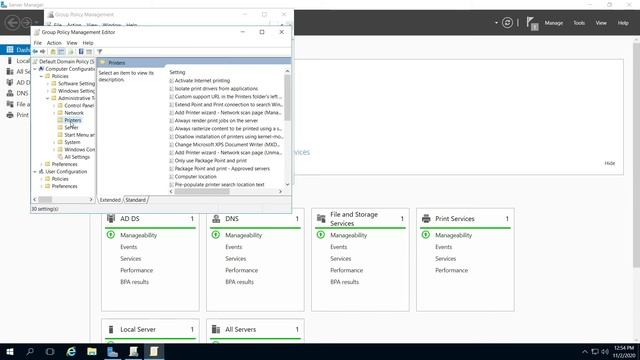The image size is (640, 360).
Task: Open the View menu in the Editor
Action: (x=72, y=43)
